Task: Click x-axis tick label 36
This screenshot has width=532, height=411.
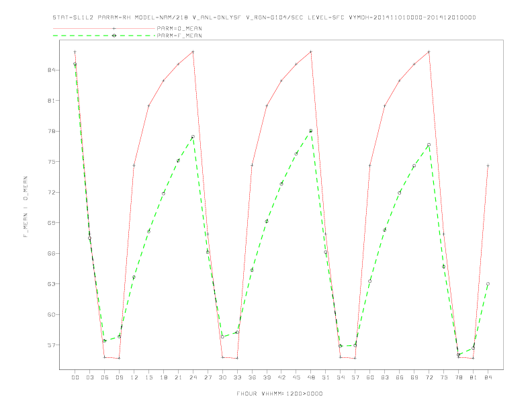Action: pyautogui.click(x=252, y=377)
